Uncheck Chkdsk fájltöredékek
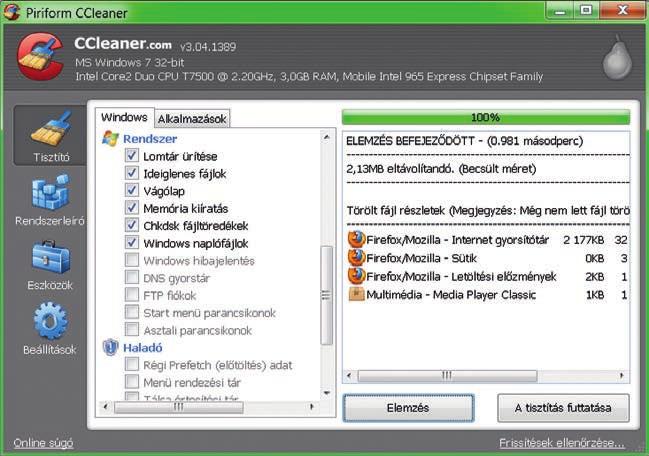The height and width of the screenshot is (456, 649). 132,225
